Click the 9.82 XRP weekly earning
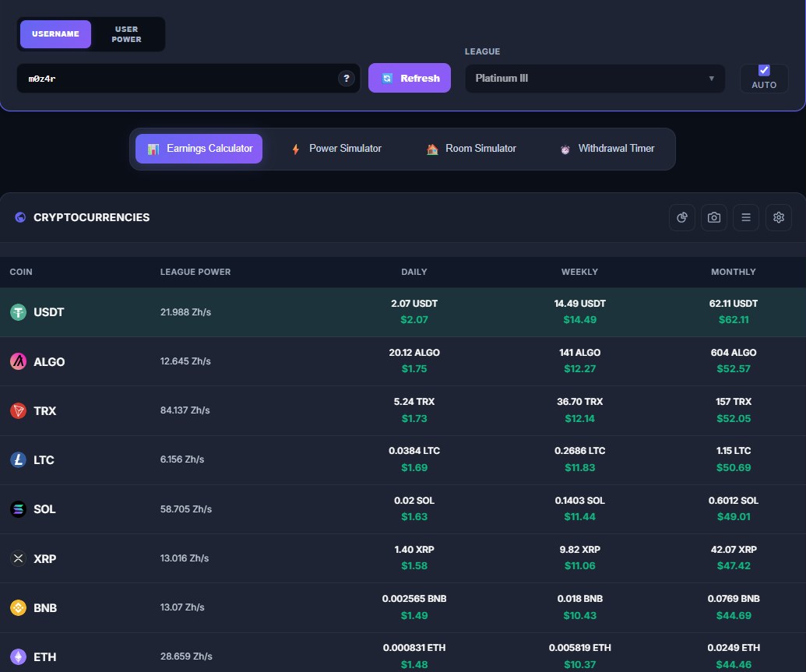Image resolution: width=806 pixels, height=672 pixels. coord(580,549)
